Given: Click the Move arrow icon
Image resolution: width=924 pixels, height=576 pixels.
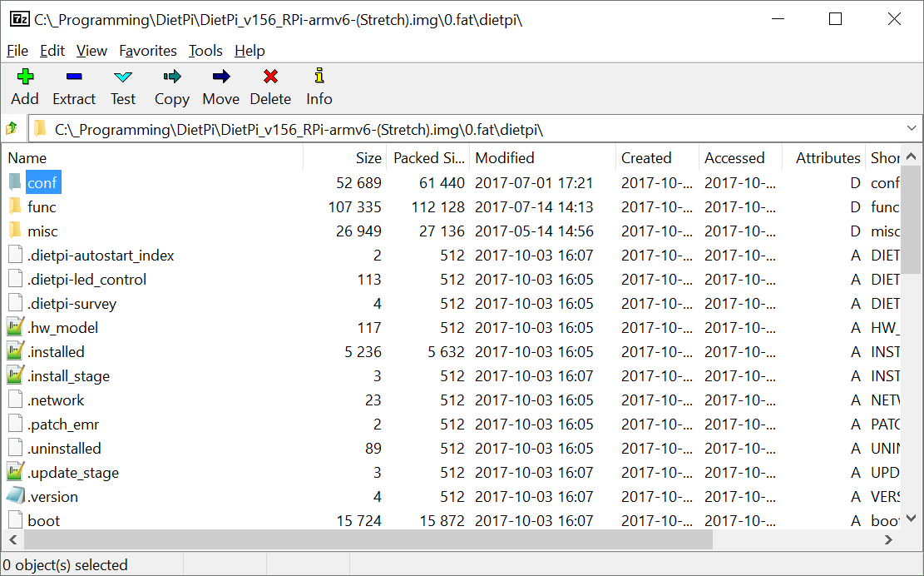Looking at the screenshot, I should (221, 77).
